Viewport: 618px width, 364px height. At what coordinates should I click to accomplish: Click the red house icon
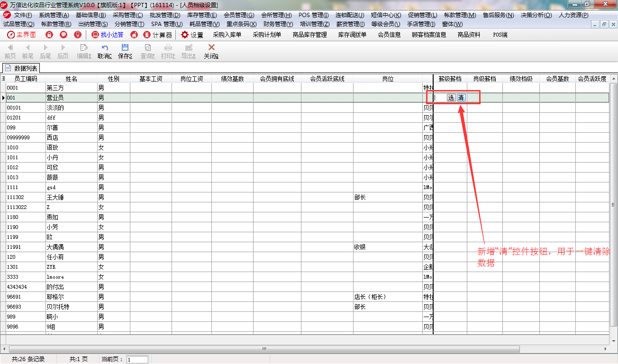(x=134, y=35)
